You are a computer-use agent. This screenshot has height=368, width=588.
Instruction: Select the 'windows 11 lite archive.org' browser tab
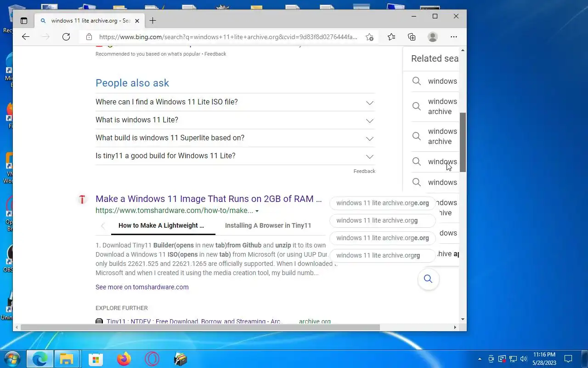click(x=90, y=21)
